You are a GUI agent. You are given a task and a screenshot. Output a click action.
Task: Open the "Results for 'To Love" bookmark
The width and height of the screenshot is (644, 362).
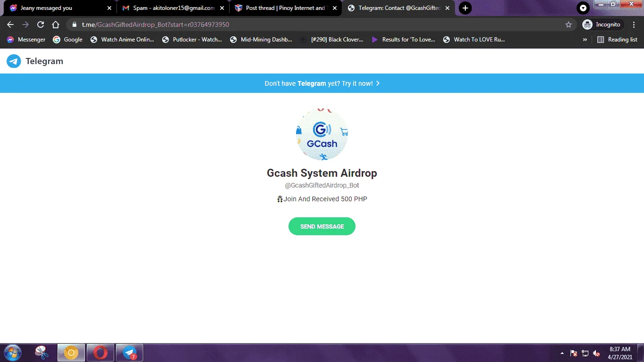click(x=403, y=40)
